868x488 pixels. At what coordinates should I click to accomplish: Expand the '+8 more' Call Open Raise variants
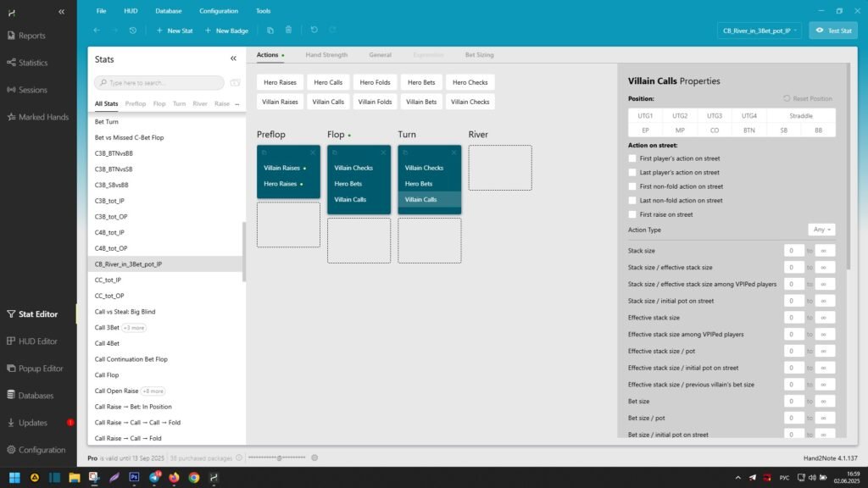pos(153,391)
